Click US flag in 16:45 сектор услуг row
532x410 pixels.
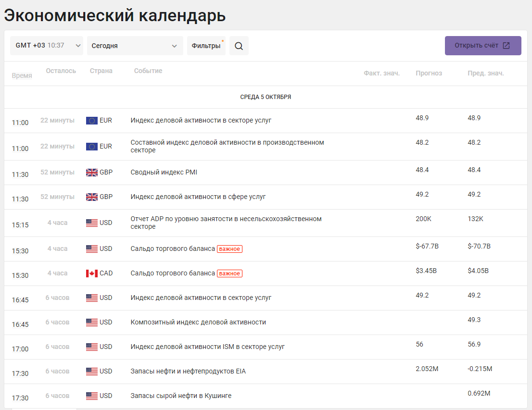91,298
